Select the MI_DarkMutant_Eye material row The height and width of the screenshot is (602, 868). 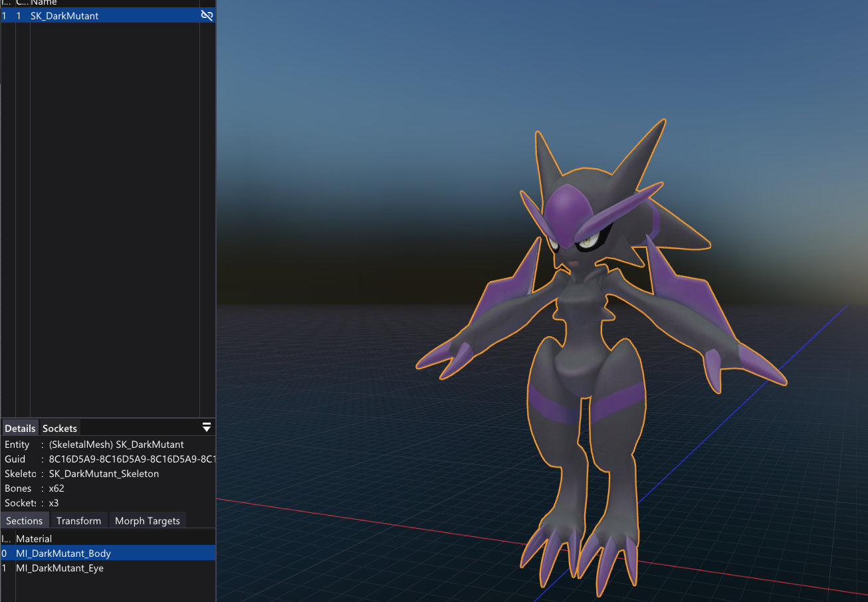[x=108, y=568]
